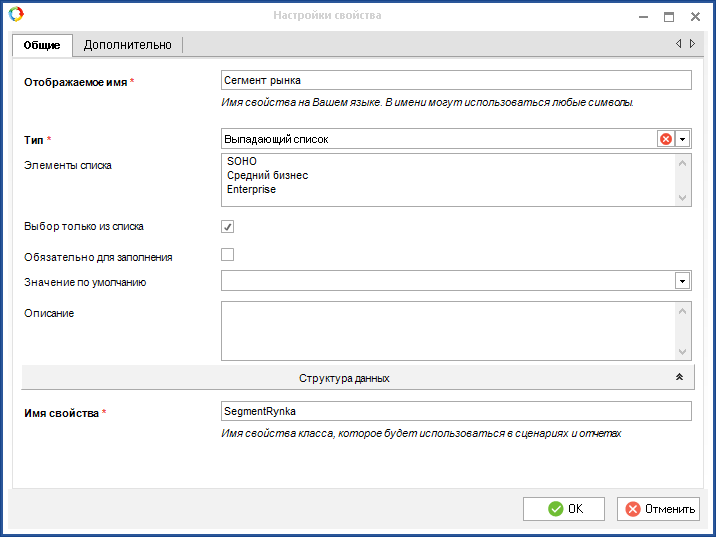Uncheck Выбор только из списка checkbox
Viewport: 716px width, 537px height.
pos(227,227)
